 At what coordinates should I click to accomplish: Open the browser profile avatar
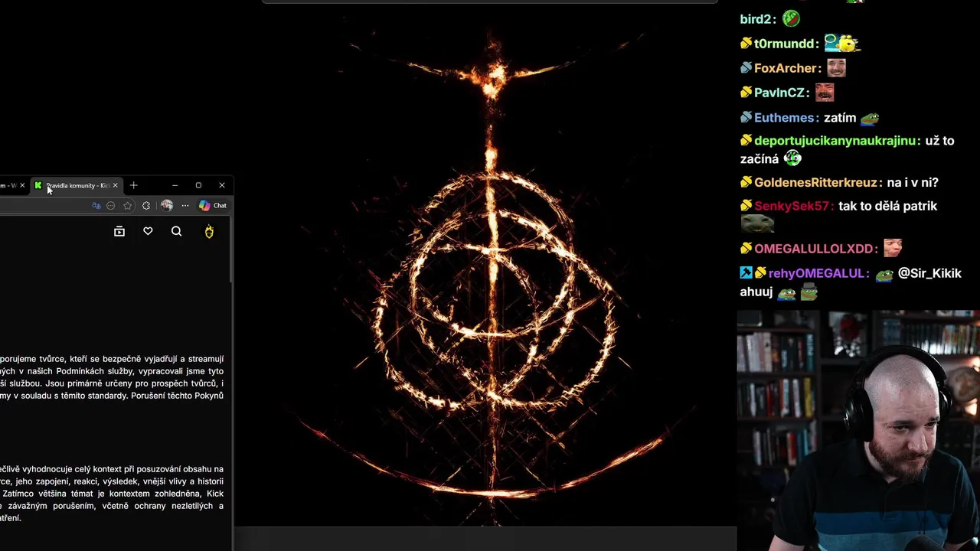(x=167, y=205)
